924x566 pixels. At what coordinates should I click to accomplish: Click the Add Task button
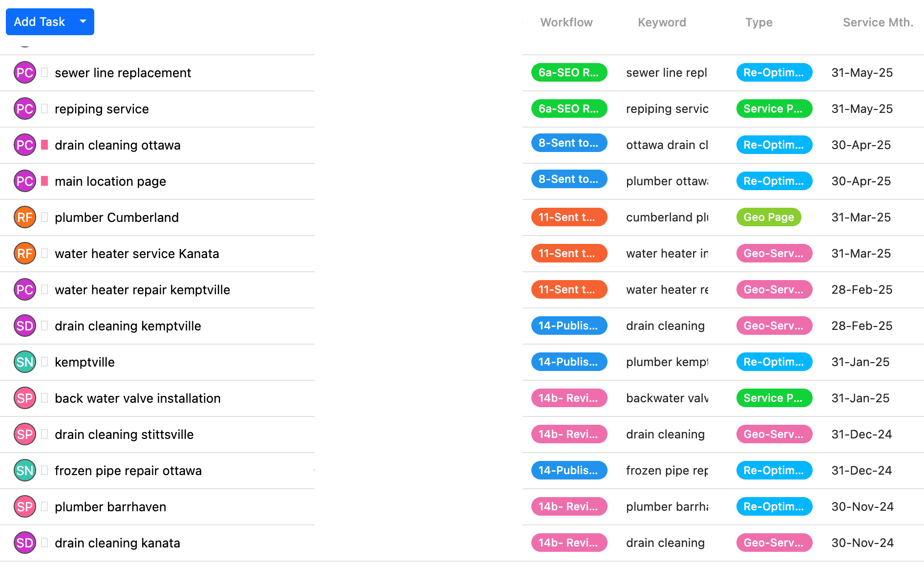click(40, 22)
